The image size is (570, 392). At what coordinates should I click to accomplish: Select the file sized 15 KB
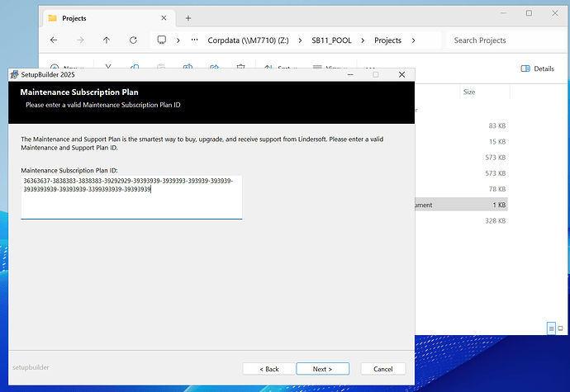click(497, 142)
